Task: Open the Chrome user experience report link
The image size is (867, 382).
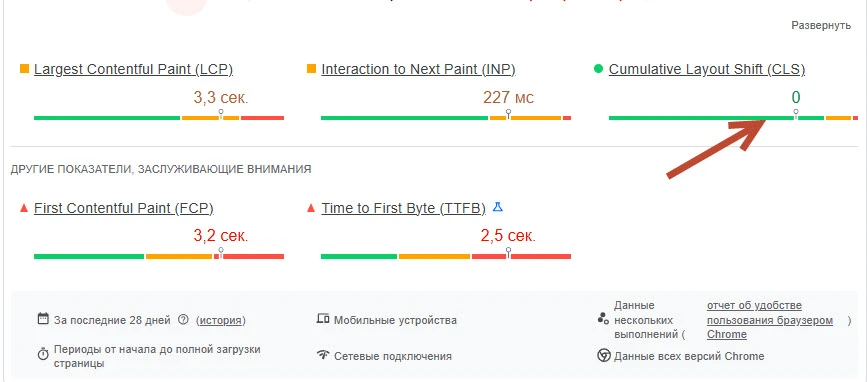Action: [770, 320]
